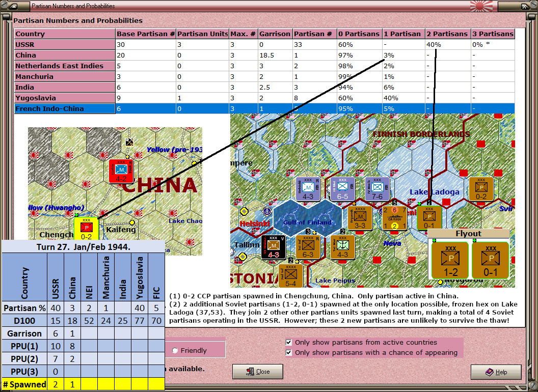Image resolution: width=538 pixels, height=392 pixels.
Task: Click the Close button
Action: 258,372
